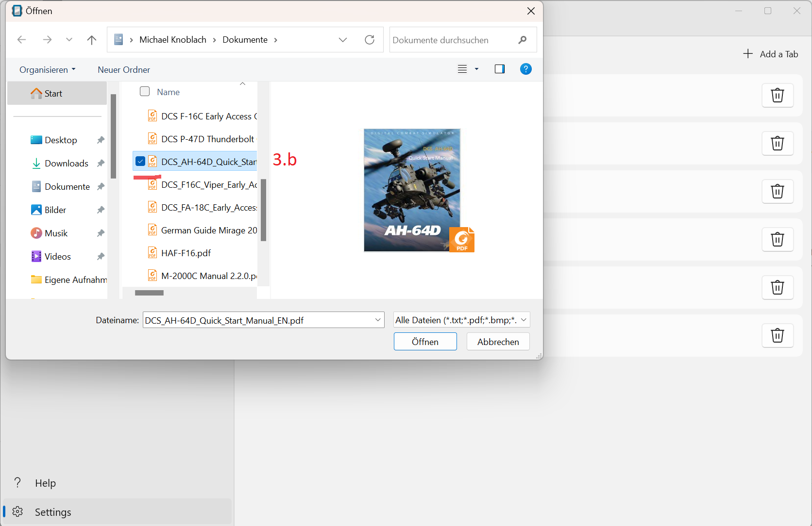This screenshot has height=526, width=812.
Task: Expand the Dateiname dropdown arrow
Action: (378, 320)
